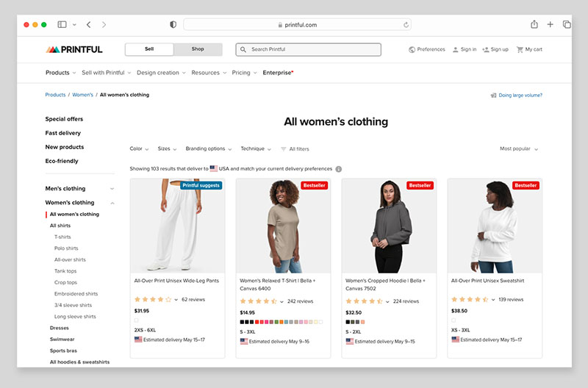This screenshot has width=588, height=388.
Task: Collapse the Women's clothing section chevron
Action: click(x=112, y=203)
